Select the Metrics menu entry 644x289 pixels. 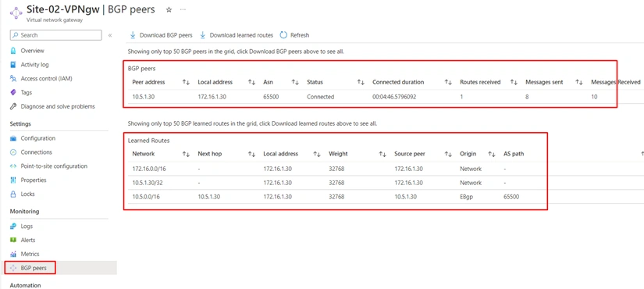pos(30,254)
